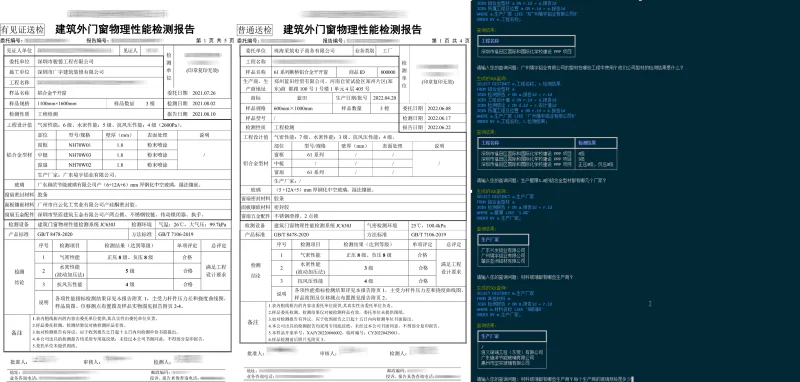The width and height of the screenshot is (800, 382).
Task: Click commission date 2022.06.08
Action: [x=440, y=108]
